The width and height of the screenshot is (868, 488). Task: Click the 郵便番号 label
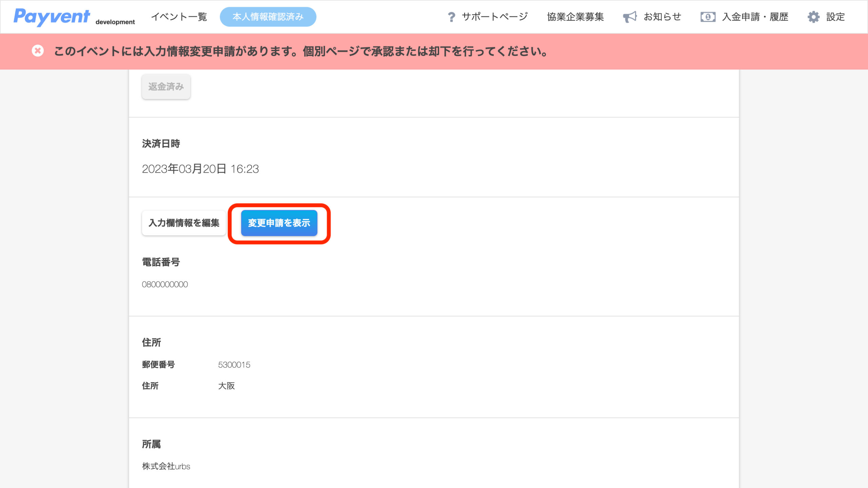tap(158, 365)
